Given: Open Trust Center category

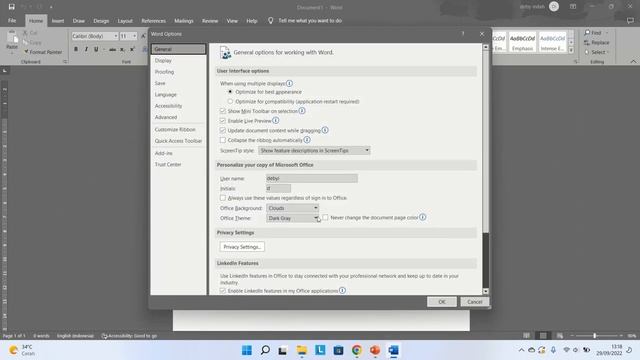Looking at the screenshot, I should [178, 164].
